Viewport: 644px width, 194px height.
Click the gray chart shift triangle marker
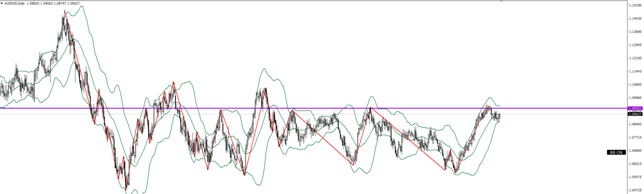pyautogui.click(x=501, y=2)
